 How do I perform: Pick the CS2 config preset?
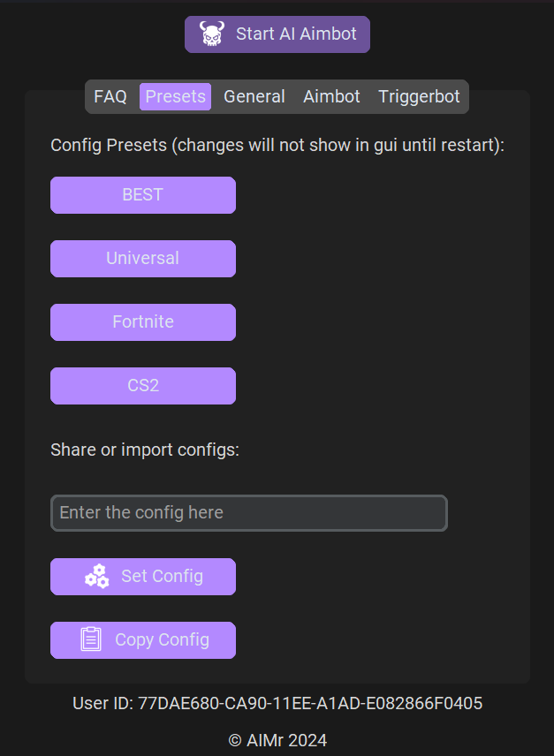tap(143, 386)
